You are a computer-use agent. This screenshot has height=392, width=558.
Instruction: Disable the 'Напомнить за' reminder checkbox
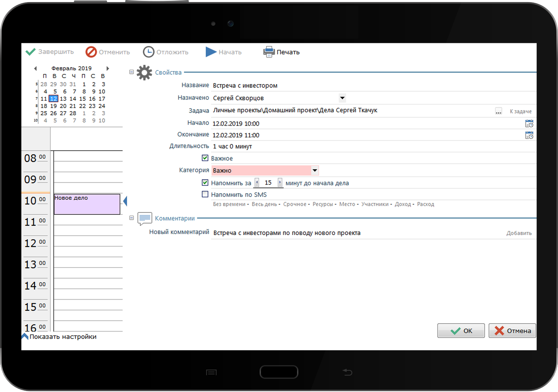[x=205, y=182]
